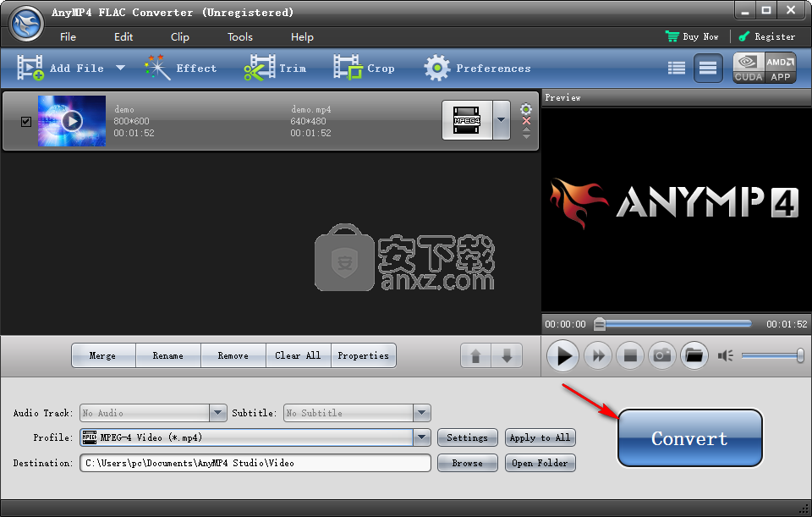
Task: Click the preview seek handle
Action: tap(599, 324)
